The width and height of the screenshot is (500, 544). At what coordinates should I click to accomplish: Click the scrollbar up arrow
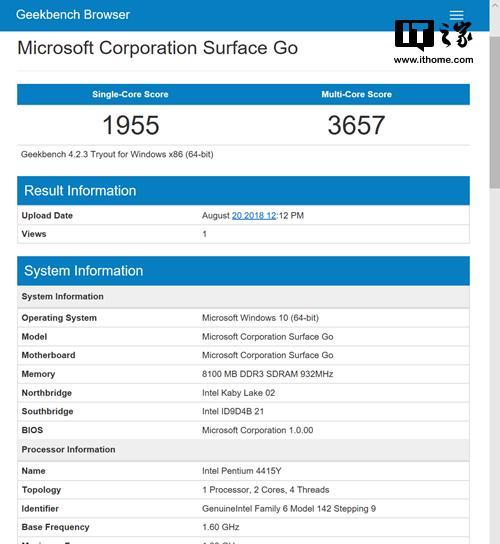click(495, 5)
